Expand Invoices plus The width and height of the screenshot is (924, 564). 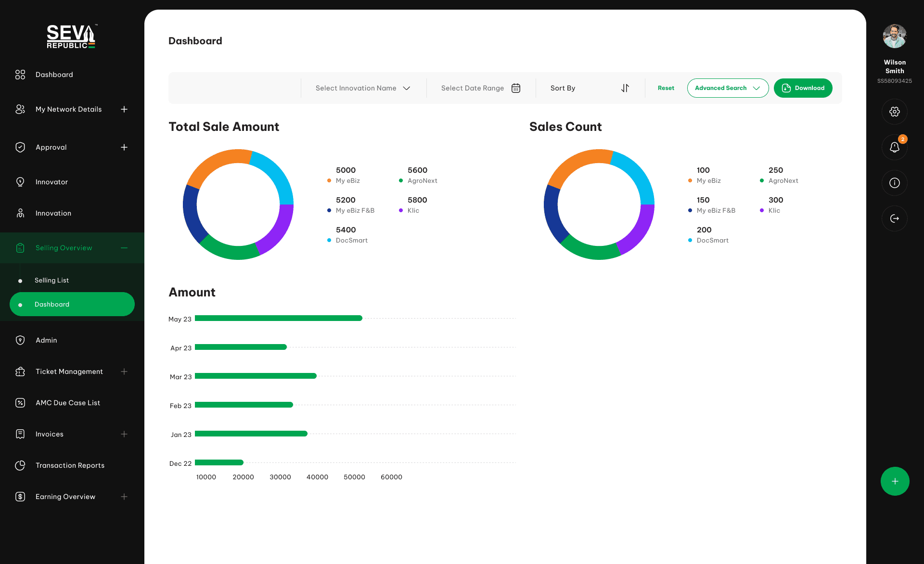[124, 434]
